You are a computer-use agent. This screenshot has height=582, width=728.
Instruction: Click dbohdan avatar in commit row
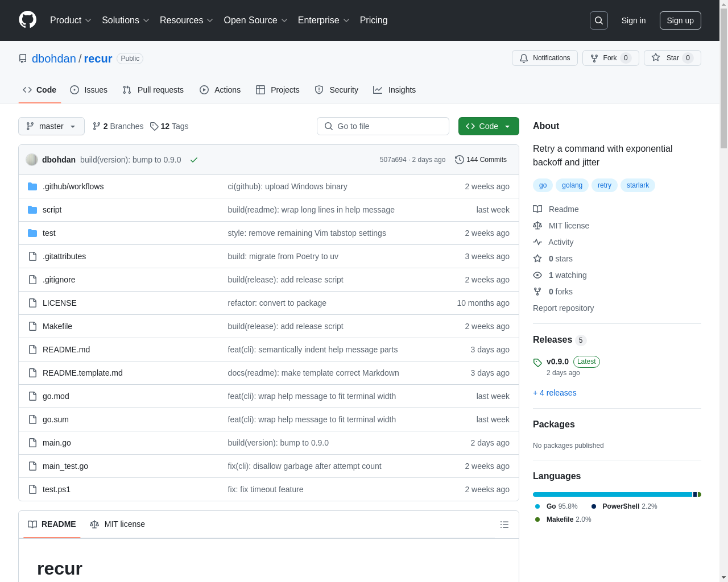click(x=32, y=160)
